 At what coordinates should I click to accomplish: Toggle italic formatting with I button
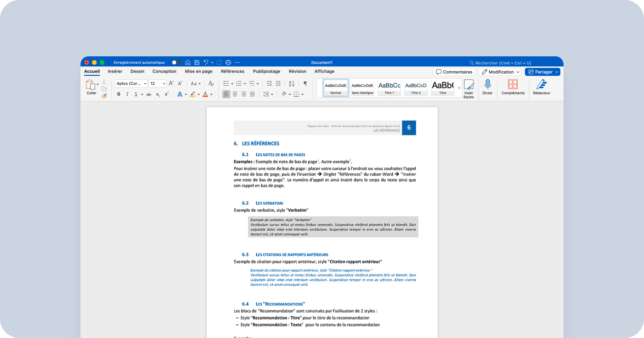tap(127, 94)
